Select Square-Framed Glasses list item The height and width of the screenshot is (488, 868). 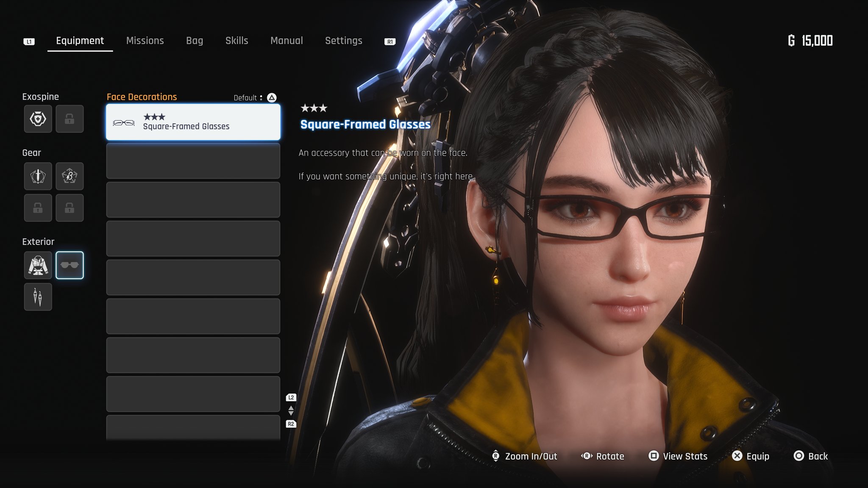(x=193, y=122)
